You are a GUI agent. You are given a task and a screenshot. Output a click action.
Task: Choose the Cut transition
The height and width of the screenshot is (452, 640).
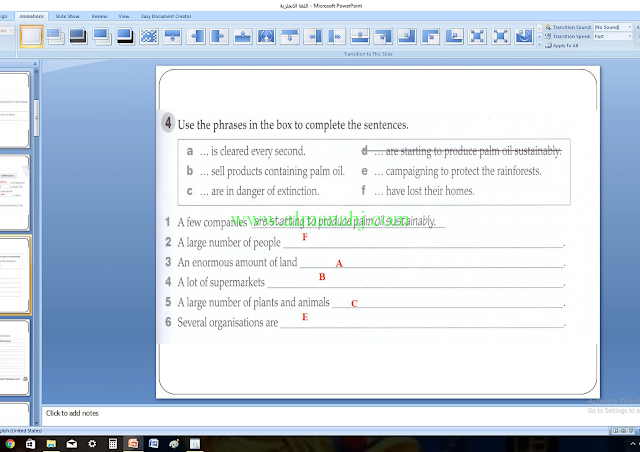tap(102, 36)
